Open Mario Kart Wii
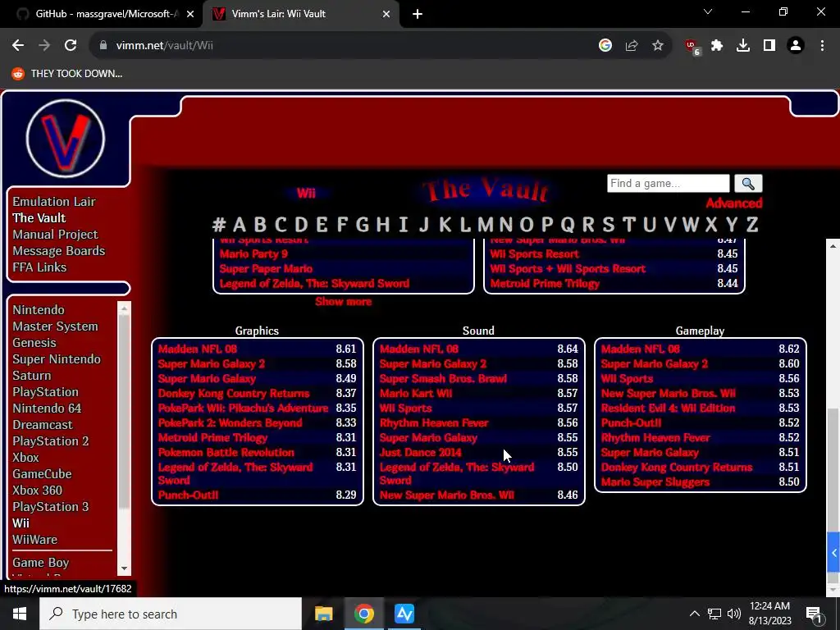Screen dimensions: 840x630 [x=416, y=394]
